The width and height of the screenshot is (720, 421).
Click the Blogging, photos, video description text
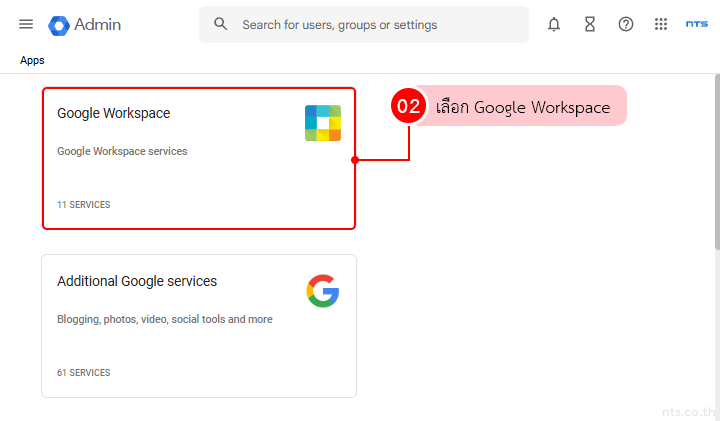coord(164,319)
